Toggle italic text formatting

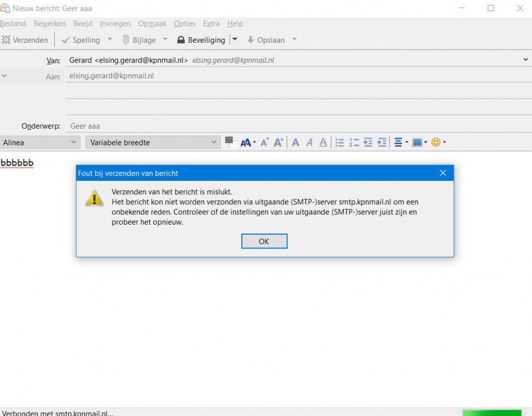[x=310, y=143]
